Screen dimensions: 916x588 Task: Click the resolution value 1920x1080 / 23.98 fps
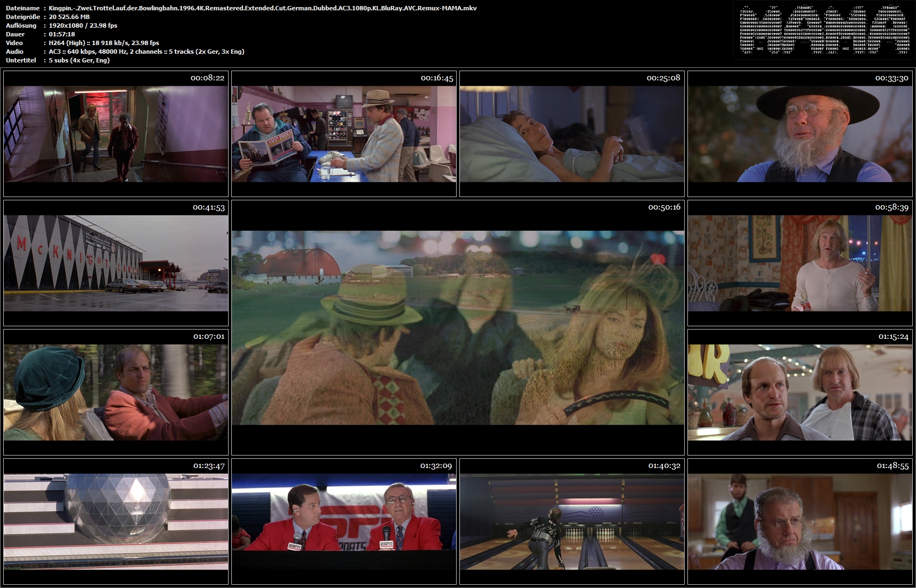83,26
